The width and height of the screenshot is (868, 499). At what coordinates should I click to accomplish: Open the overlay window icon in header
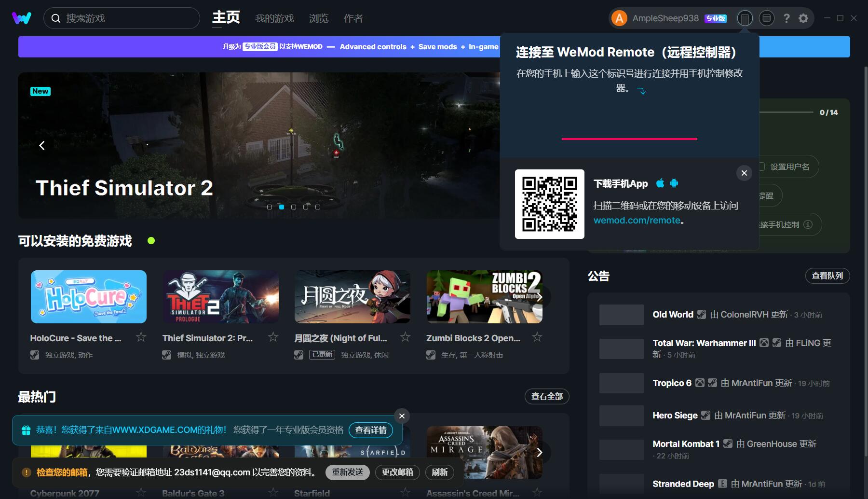(x=766, y=18)
